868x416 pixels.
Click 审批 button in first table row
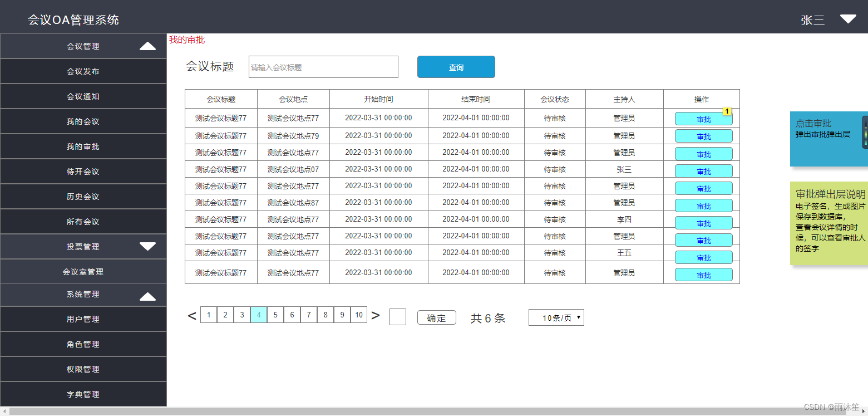pyautogui.click(x=703, y=119)
